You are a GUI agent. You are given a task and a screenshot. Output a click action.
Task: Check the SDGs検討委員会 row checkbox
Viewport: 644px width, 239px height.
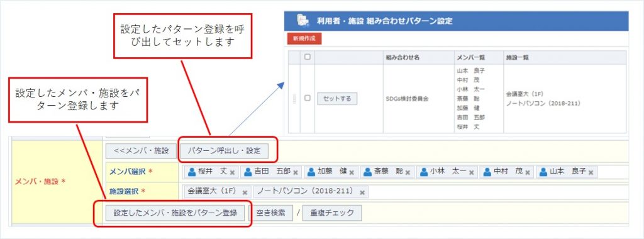pos(307,98)
